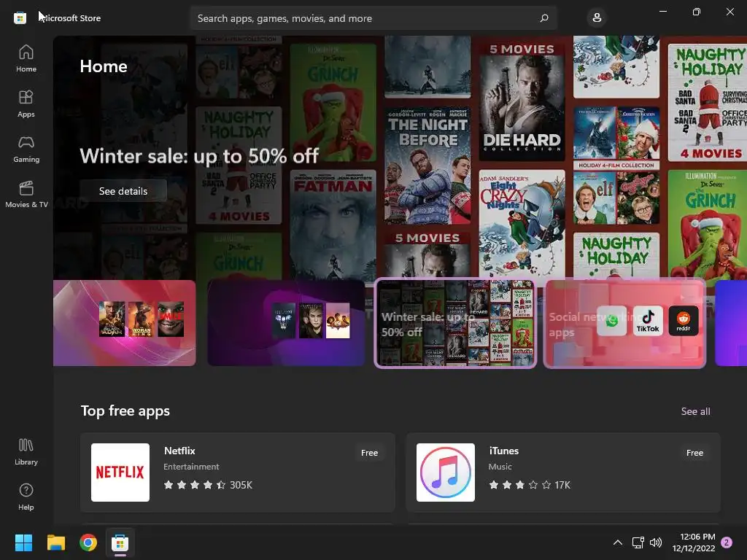Click the TikTok icon in carousel
The width and height of the screenshot is (747, 560).
point(648,321)
